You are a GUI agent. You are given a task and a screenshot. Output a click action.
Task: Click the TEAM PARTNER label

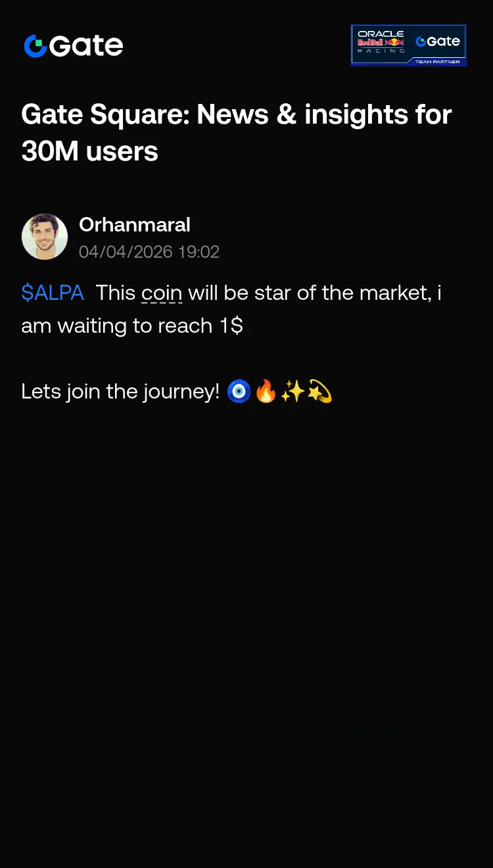click(x=437, y=61)
